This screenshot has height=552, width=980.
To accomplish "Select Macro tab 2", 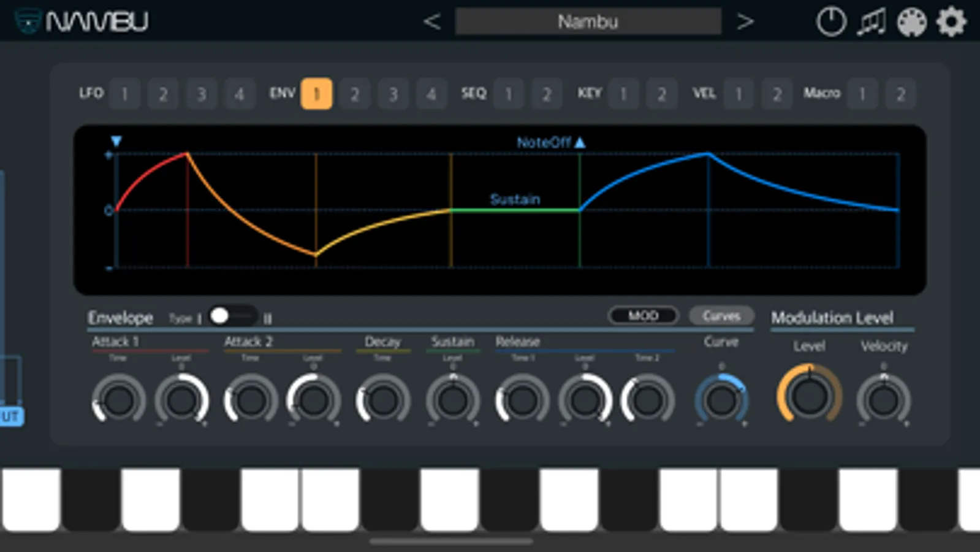I will point(900,94).
